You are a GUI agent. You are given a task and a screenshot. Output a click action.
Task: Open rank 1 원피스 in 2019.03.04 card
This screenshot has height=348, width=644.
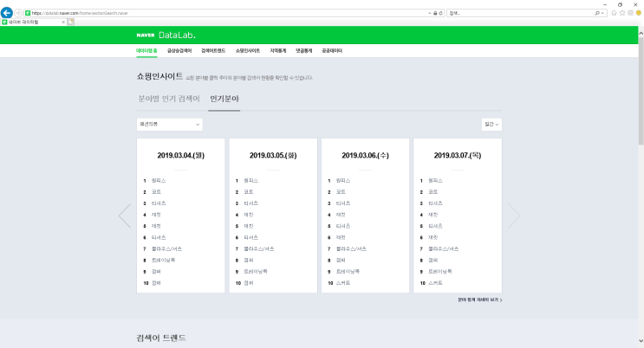159,181
